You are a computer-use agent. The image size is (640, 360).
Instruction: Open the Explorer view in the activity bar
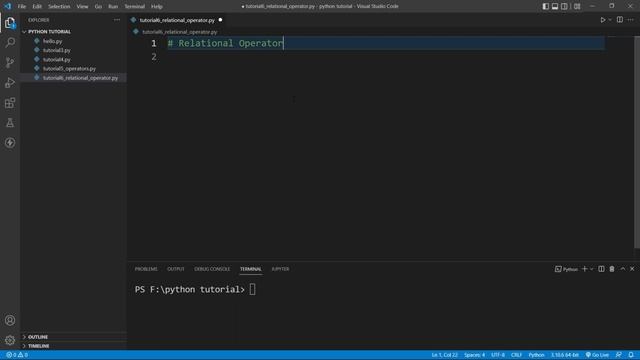(x=10, y=23)
